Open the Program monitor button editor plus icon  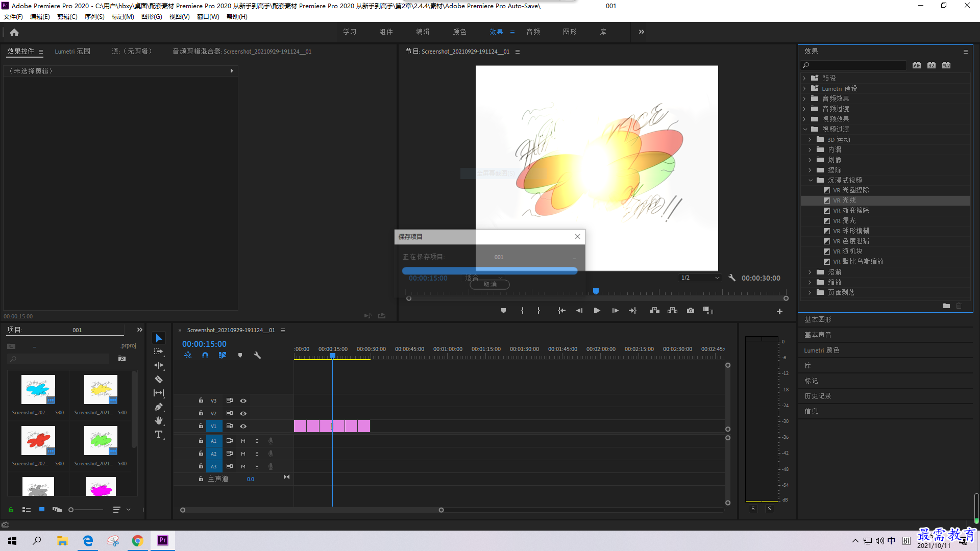click(779, 311)
